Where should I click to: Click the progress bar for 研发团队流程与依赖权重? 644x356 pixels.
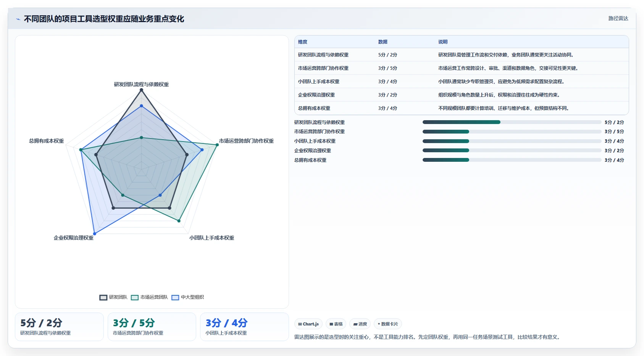coord(512,122)
